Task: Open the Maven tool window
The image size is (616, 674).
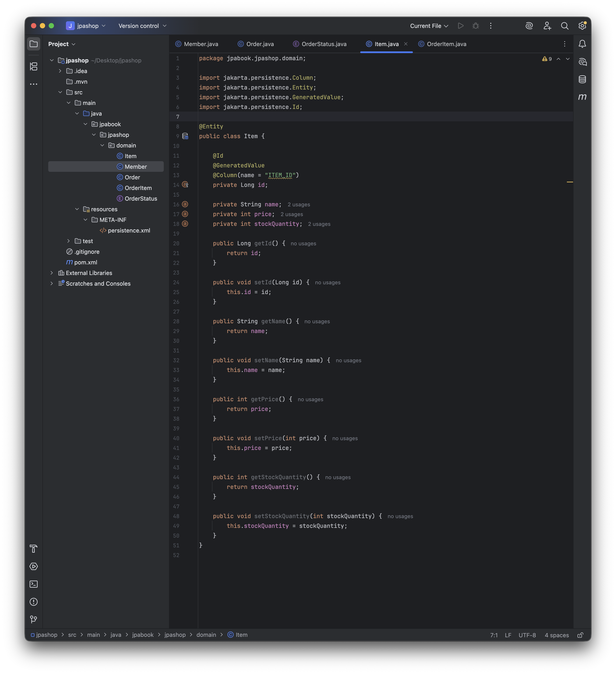Action: [x=582, y=97]
